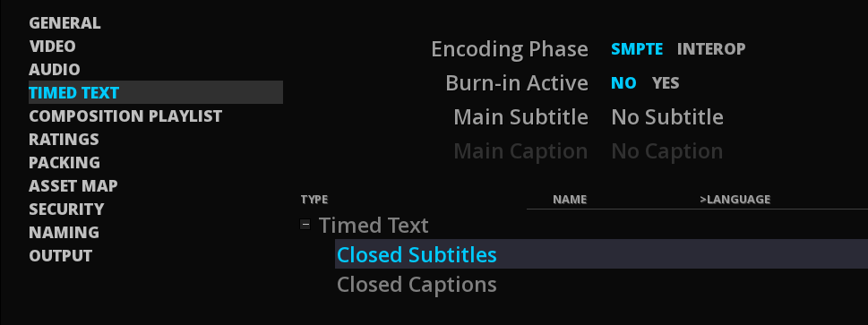Open COMPOSITION PLAYLIST settings
868x325 pixels.
[125, 115]
